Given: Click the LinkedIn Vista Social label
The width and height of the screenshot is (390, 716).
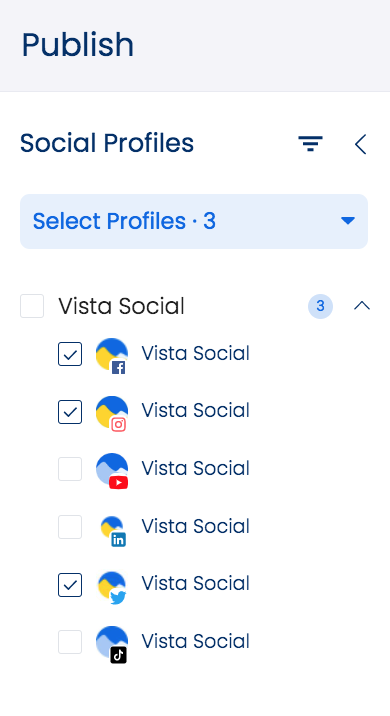Looking at the screenshot, I should [195, 526].
